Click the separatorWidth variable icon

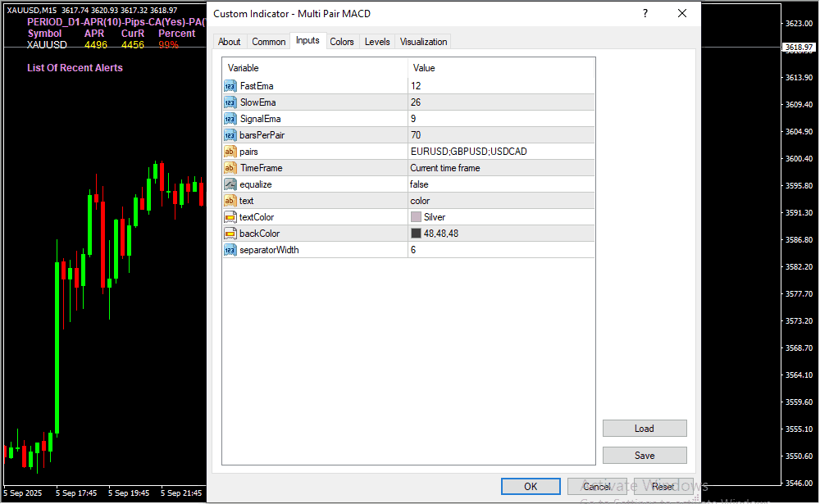coord(230,250)
